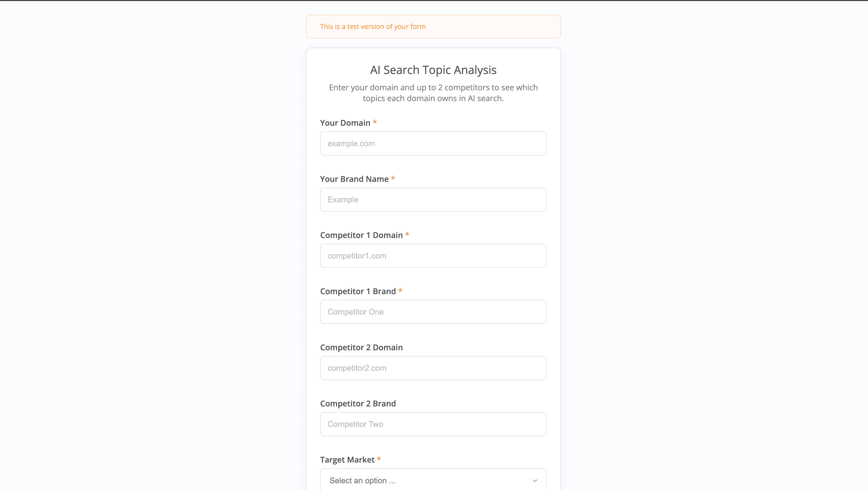Viewport: 868px width, 490px height.
Task: Click the "Competitor 2 Brand" label
Action: tap(358, 403)
